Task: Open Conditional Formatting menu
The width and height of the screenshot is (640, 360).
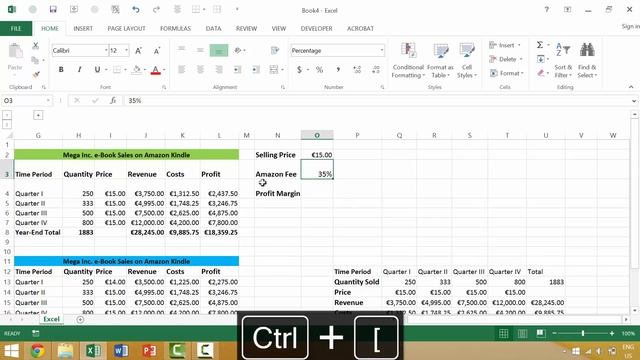Action: (x=408, y=60)
